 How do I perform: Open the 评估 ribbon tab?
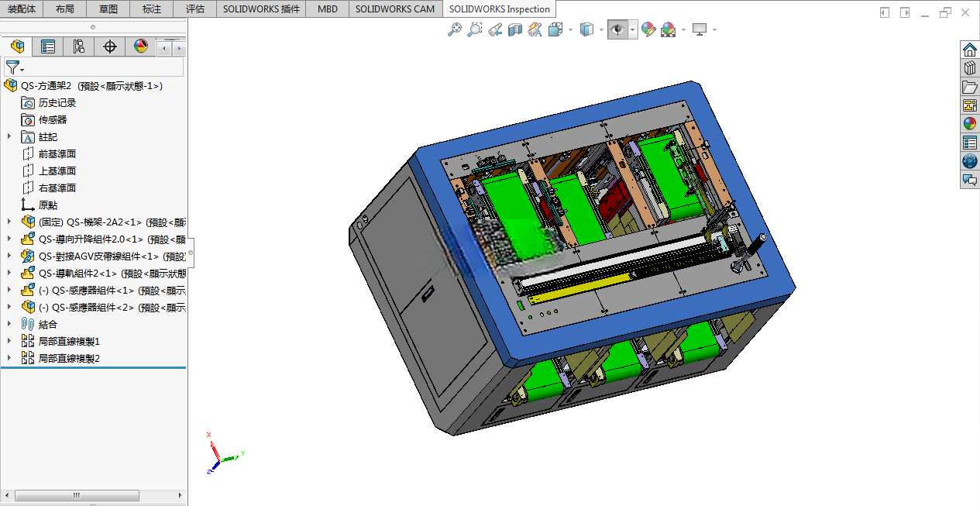coord(196,9)
